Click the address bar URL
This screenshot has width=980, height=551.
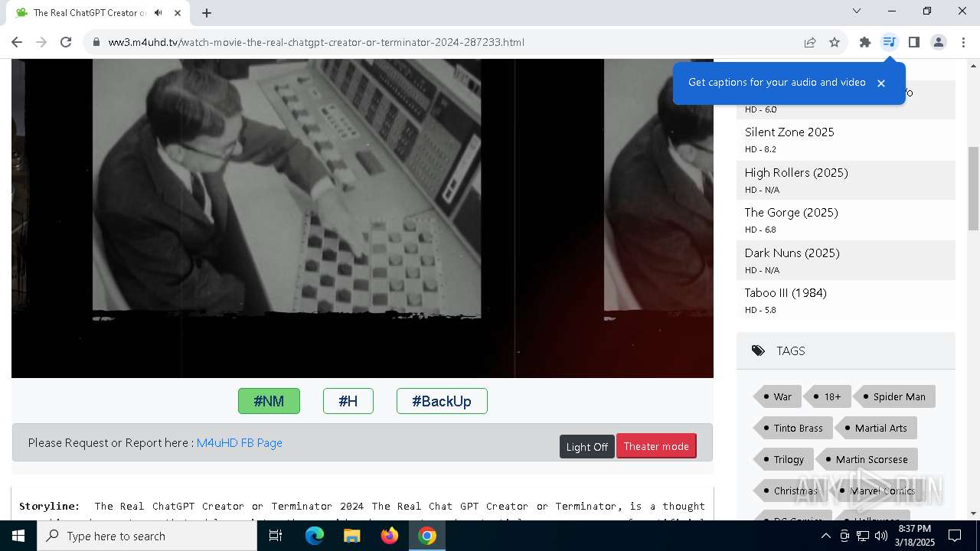click(x=316, y=42)
